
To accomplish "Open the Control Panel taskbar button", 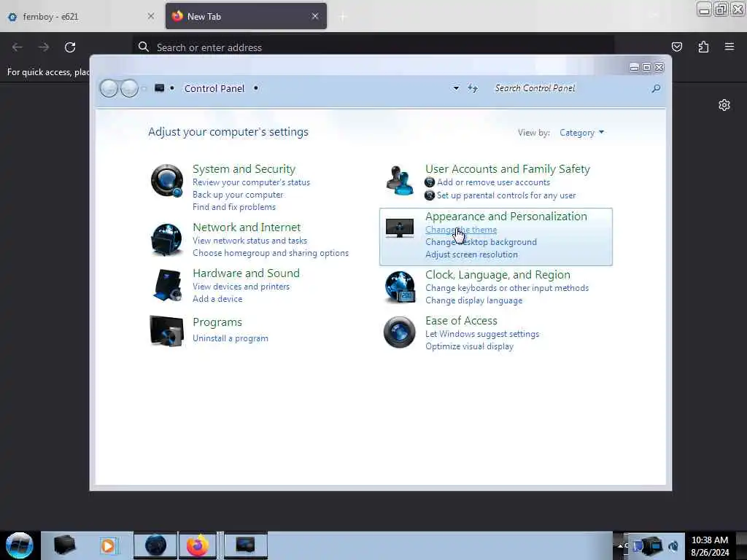I will coord(245,545).
